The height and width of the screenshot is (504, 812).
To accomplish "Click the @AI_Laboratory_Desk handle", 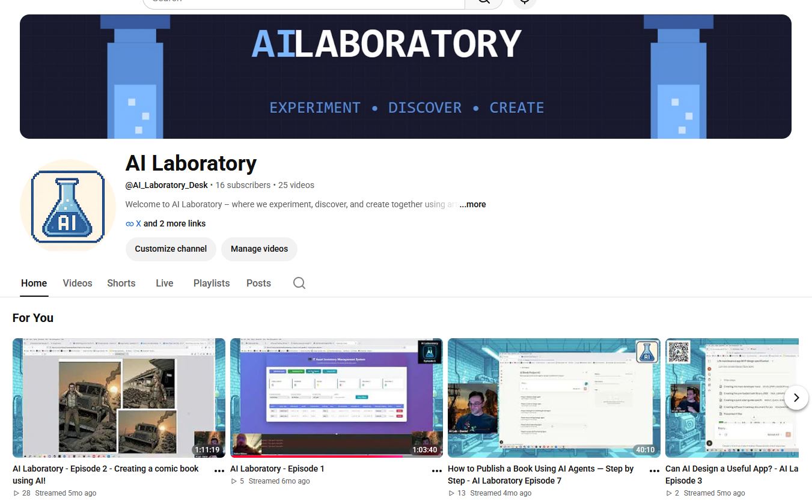I will (x=166, y=185).
